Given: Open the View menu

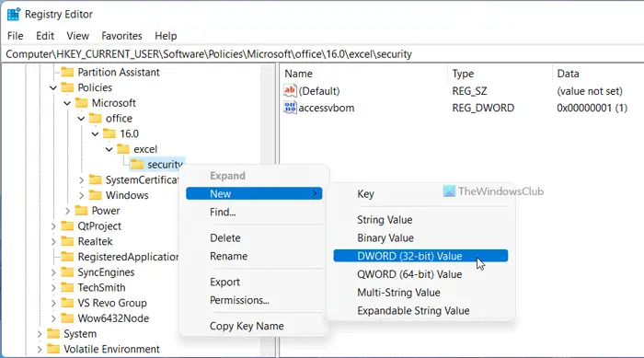Looking at the screenshot, I should click(x=77, y=36).
